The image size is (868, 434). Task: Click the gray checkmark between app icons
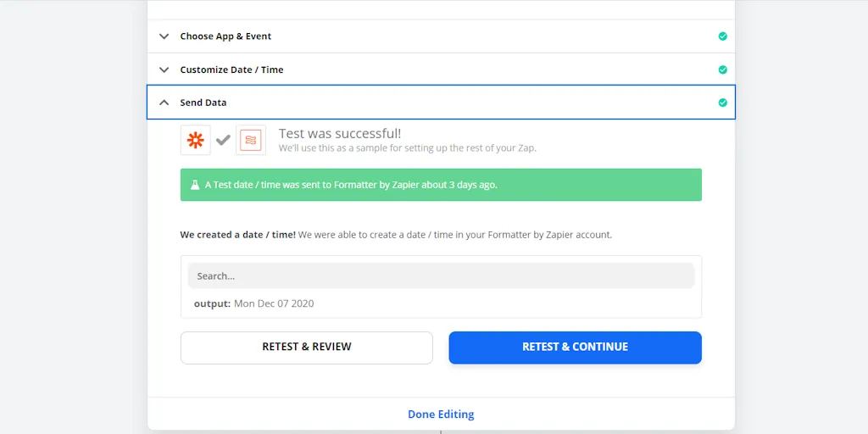click(x=223, y=140)
